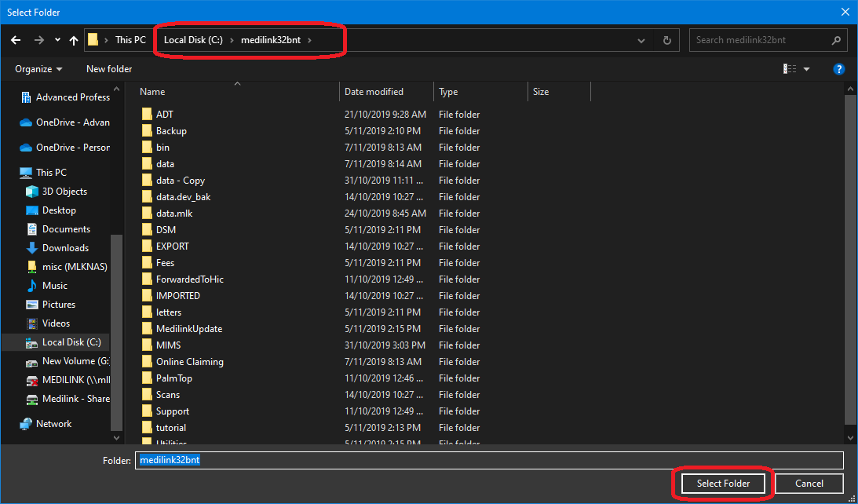The width and height of the screenshot is (858, 504).
Task: Open OneDrive - Advan in sidebar
Action: click(64, 122)
